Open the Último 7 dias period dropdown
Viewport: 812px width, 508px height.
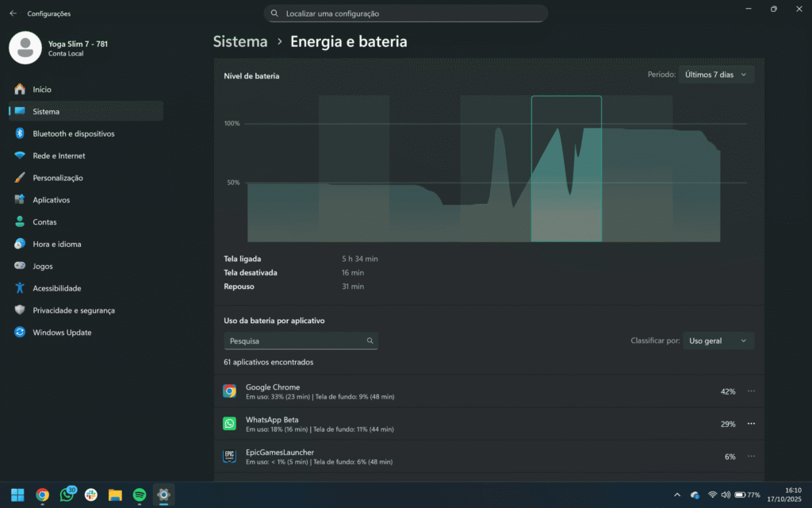(716, 74)
